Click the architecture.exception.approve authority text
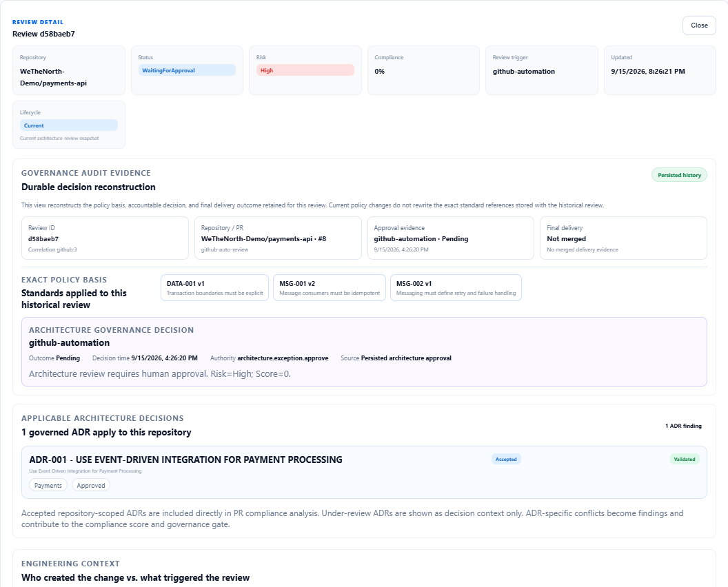Image resolution: width=728 pixels, height=587 pixels. tap(283, 358)
